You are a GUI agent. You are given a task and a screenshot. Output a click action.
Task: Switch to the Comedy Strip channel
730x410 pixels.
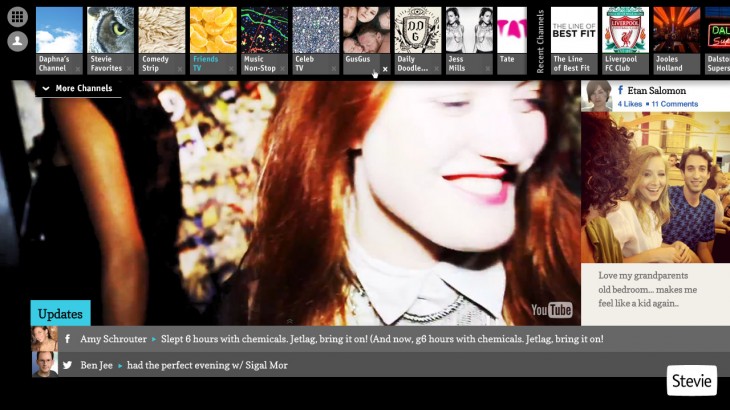(161, 39)
